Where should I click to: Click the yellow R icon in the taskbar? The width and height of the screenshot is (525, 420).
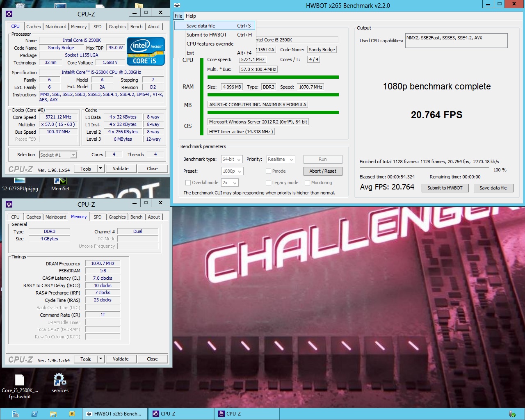[72, 414]
